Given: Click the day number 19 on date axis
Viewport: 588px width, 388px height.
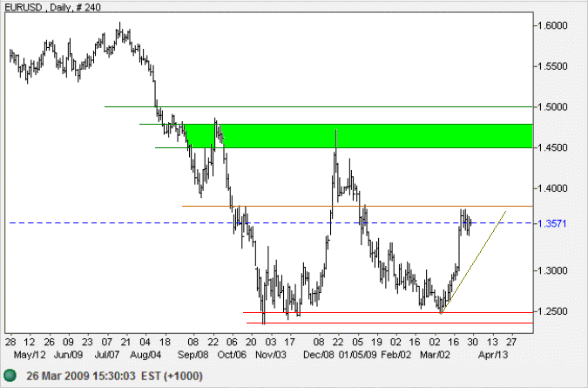Looking at the screenshot, I should (x=377, y=342).
